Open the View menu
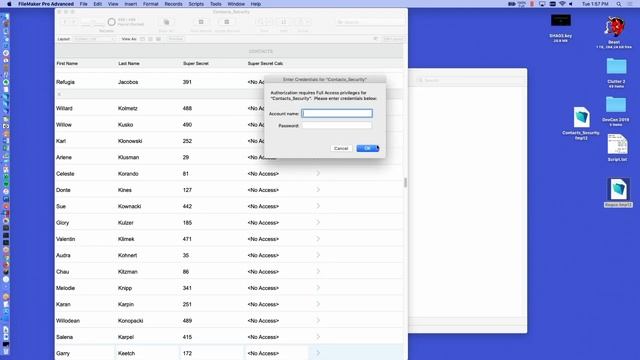 tap(113, 4)
